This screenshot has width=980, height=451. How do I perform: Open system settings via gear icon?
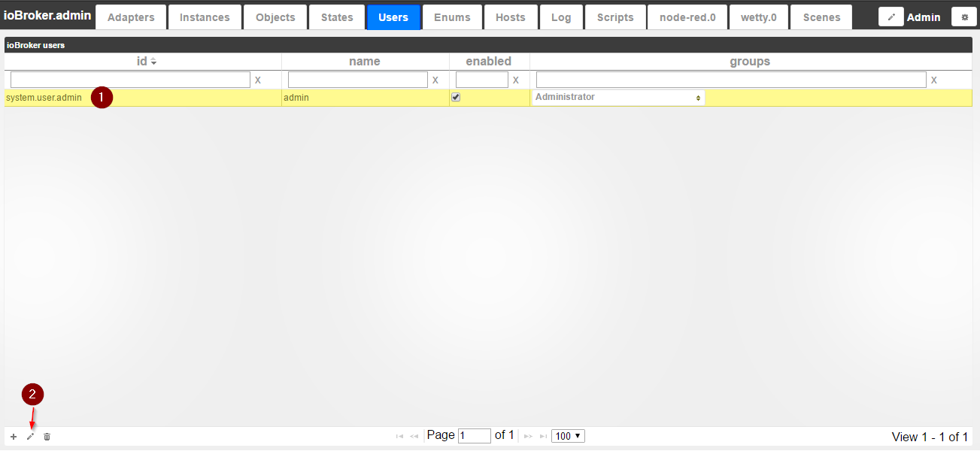(964, 17)
